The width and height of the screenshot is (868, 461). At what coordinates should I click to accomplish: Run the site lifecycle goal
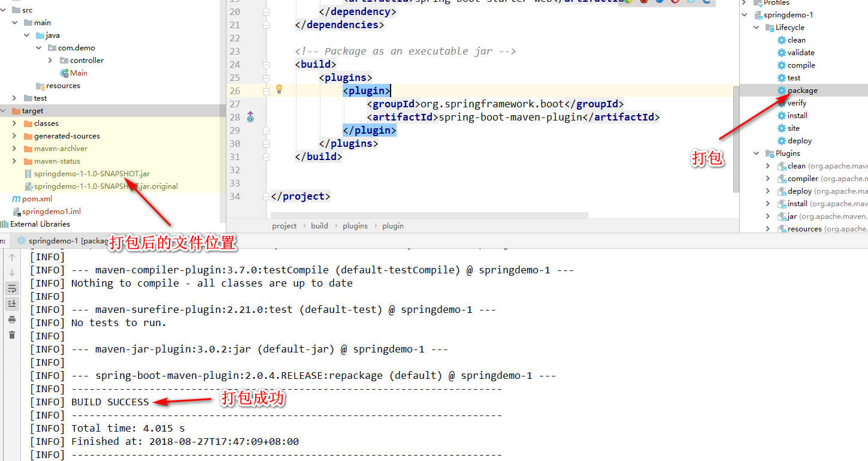[x=793, y=128]
